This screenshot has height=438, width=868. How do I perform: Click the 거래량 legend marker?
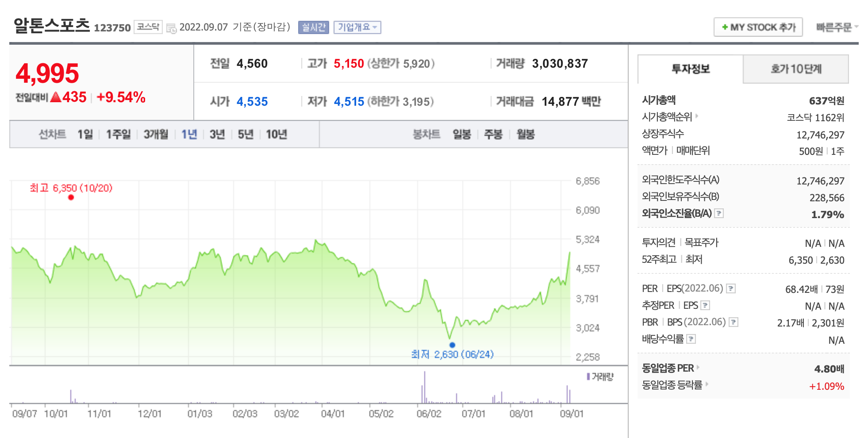tap(588, 377)
